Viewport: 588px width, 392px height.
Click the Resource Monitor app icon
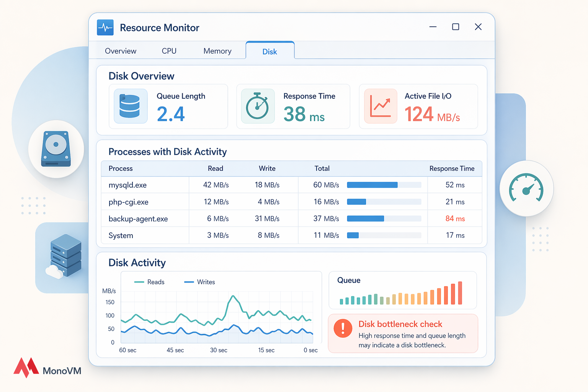pyautogui.click(x=105, y=27)
